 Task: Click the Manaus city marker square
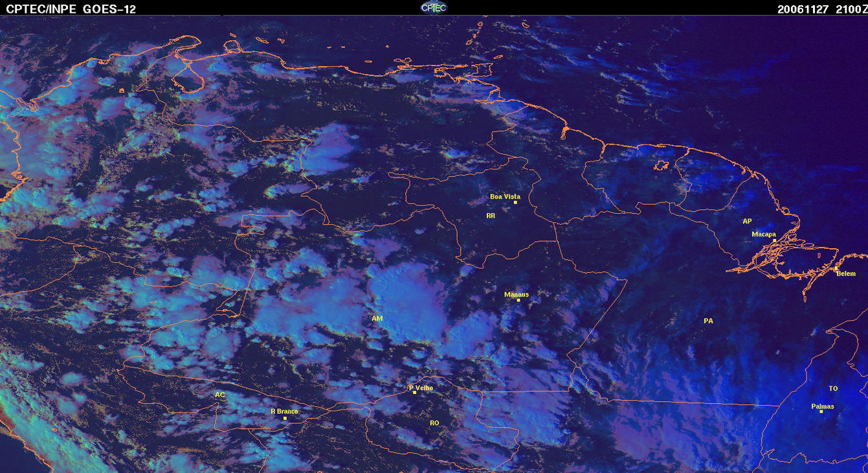pyautogui.click(x=518, y=300)
